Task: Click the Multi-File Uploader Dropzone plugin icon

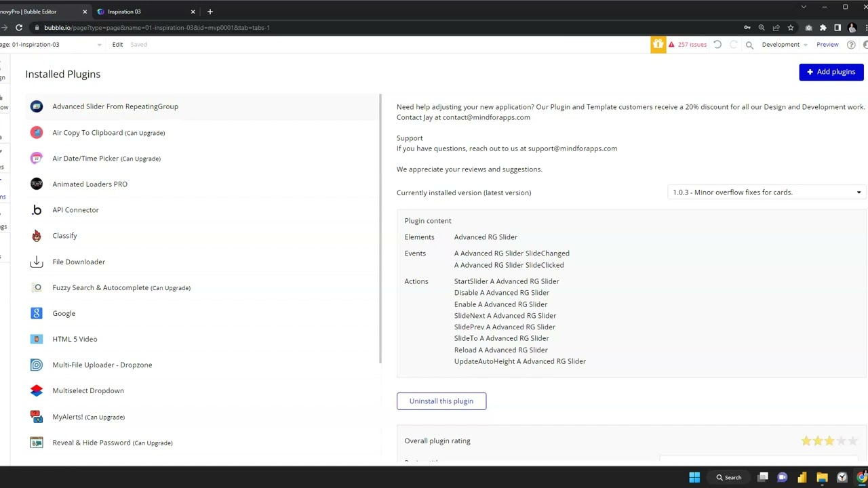Action: pyautogui.click(x=37, y=365)
